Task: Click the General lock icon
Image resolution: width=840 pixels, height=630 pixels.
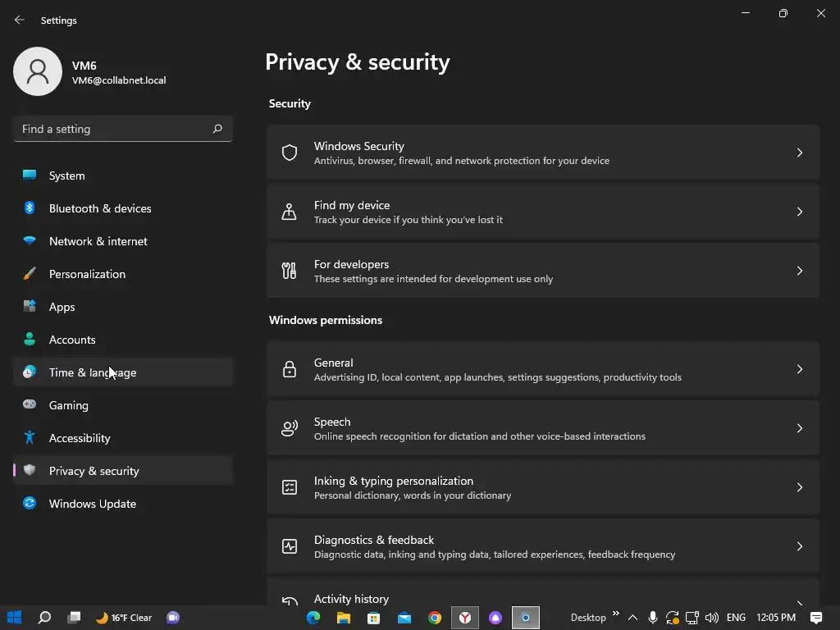Action: [289, 369]
